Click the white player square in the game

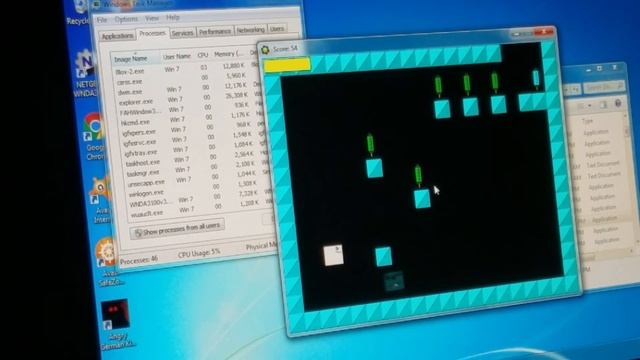coord(333,256)
